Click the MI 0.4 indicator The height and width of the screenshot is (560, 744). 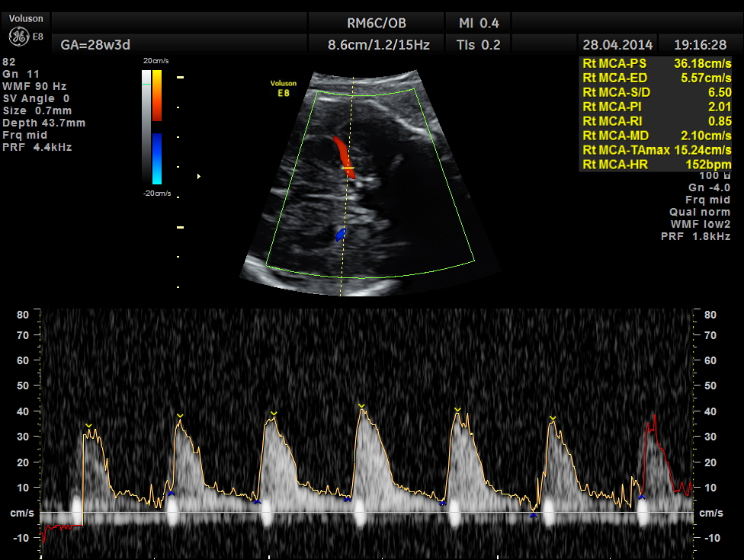[x=479, y=23]
